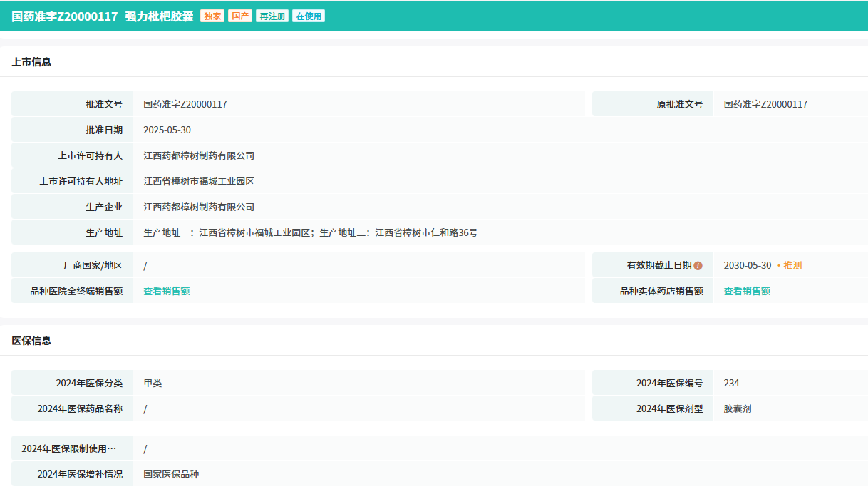The width and height of the screenshot is (868, 494).
Task: Select the 再注册 badge in the header
Action: point(272,16)
